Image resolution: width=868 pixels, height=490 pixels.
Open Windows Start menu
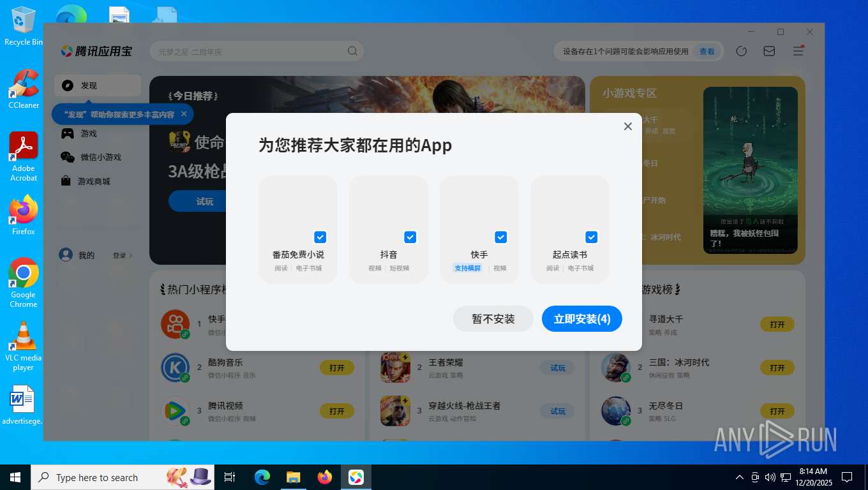pos(15,477)
